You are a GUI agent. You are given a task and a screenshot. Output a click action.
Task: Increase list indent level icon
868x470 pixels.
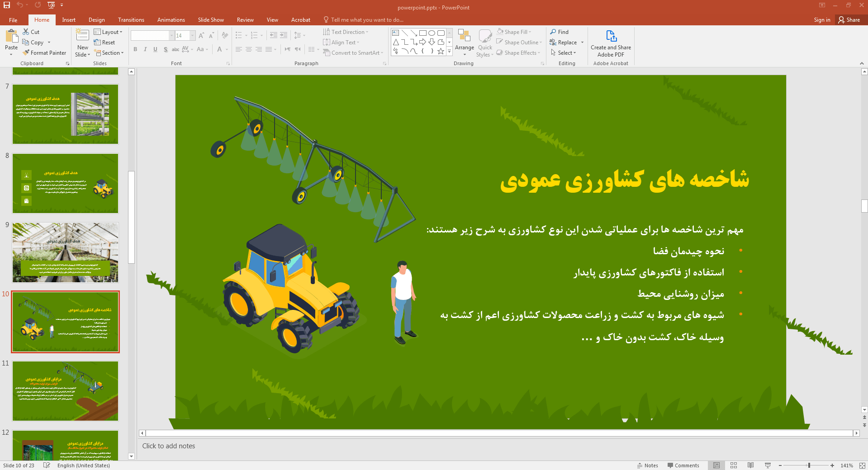284,35
